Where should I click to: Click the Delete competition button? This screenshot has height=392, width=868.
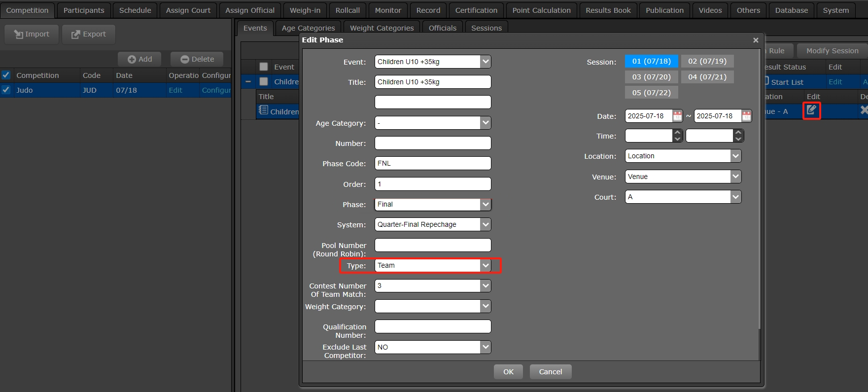[x=197, y=59]
